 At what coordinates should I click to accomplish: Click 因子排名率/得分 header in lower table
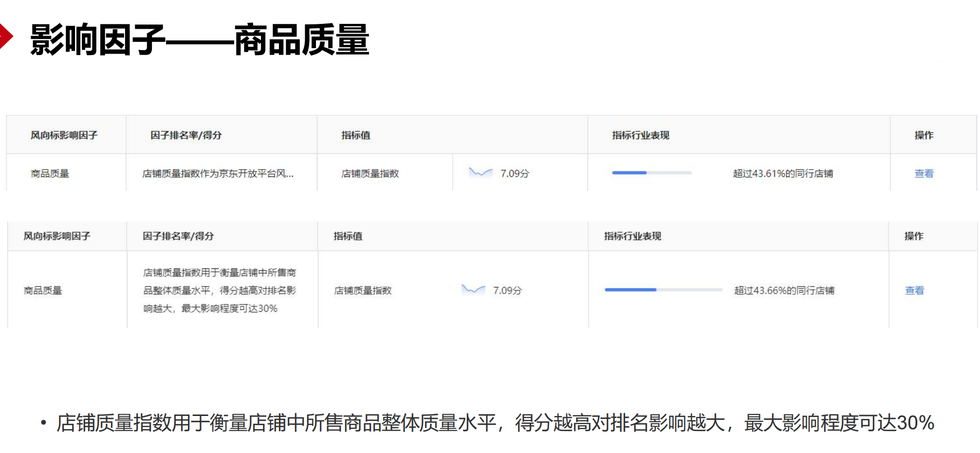tap(178, 236)
